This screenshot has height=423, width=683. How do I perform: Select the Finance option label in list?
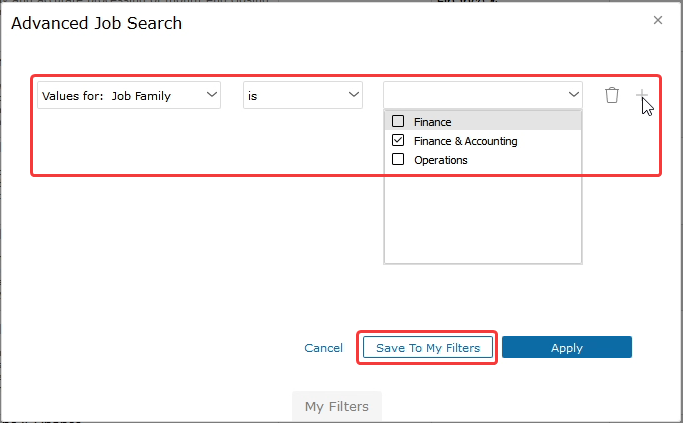433,122
